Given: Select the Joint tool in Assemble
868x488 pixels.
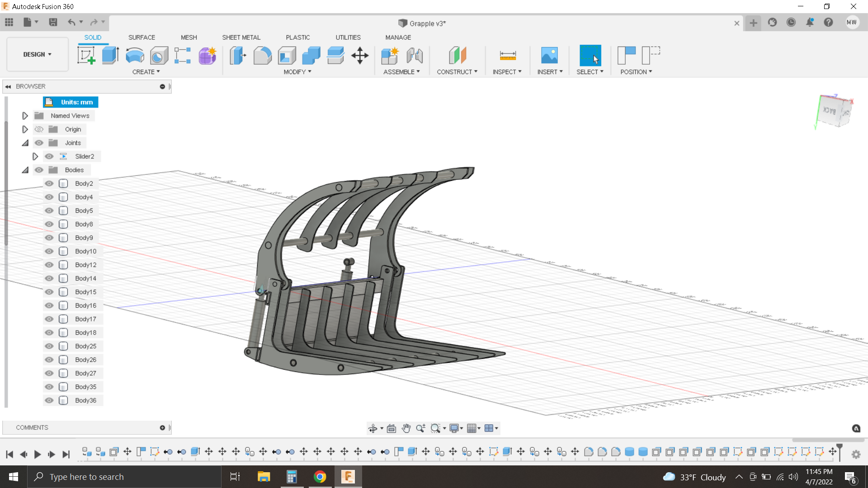Looking at the screenshot, I should coord(415,56).
